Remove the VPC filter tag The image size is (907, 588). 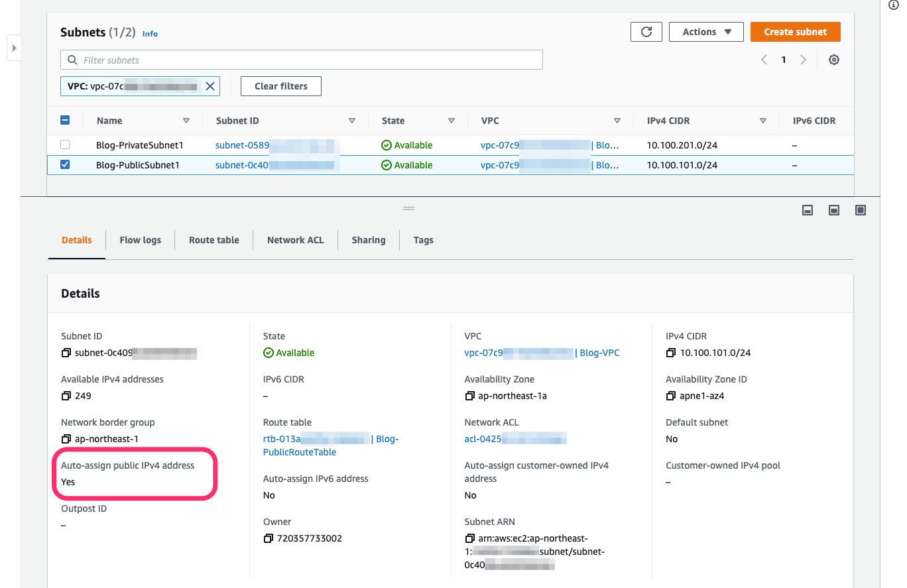point(210,86)
